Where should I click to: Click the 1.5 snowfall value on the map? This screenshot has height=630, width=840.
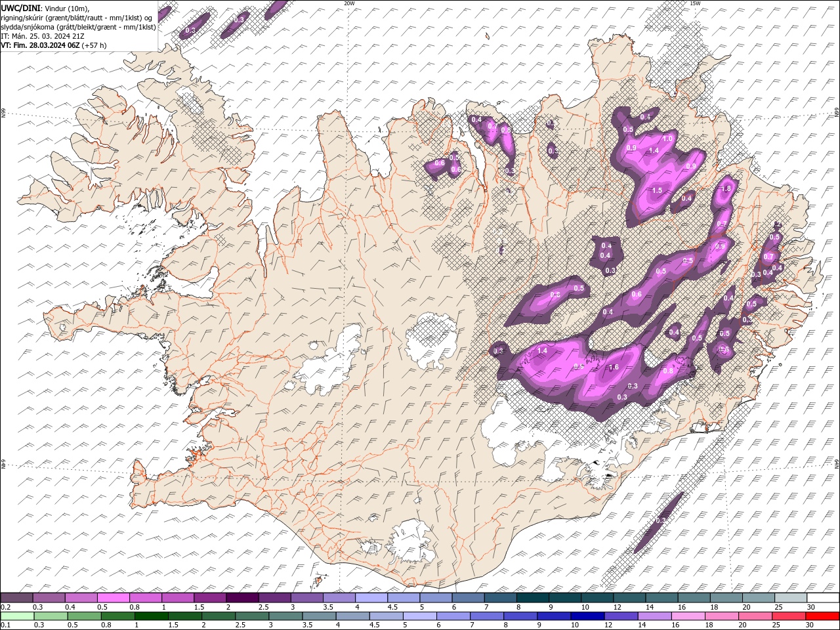657,190
